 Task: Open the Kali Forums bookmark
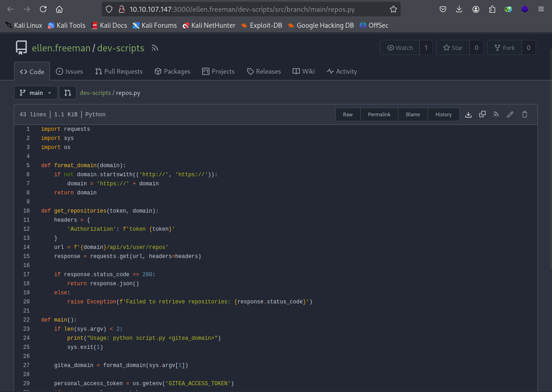coord(154,25)
